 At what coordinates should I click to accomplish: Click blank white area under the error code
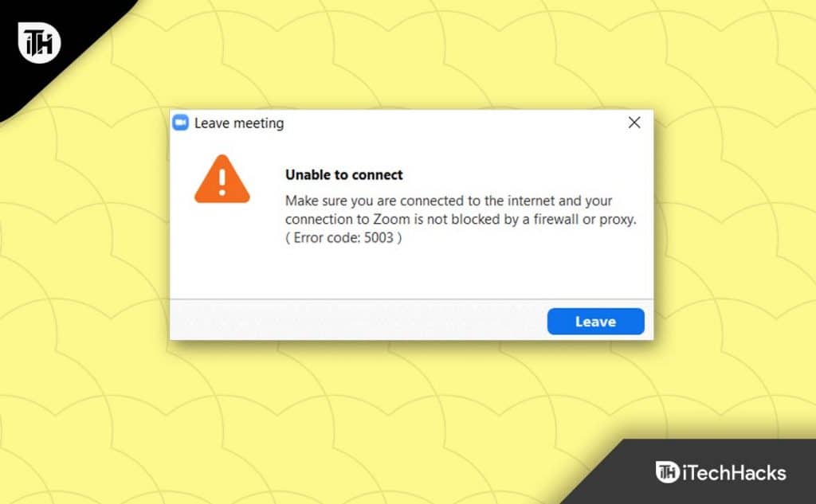click(x=411, y=272)
